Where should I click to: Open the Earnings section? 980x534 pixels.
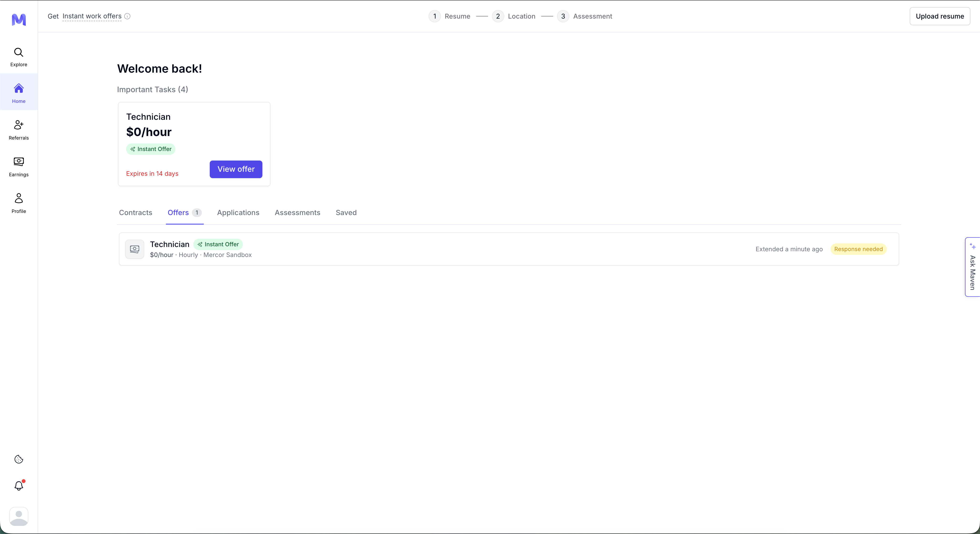(19, 167)
